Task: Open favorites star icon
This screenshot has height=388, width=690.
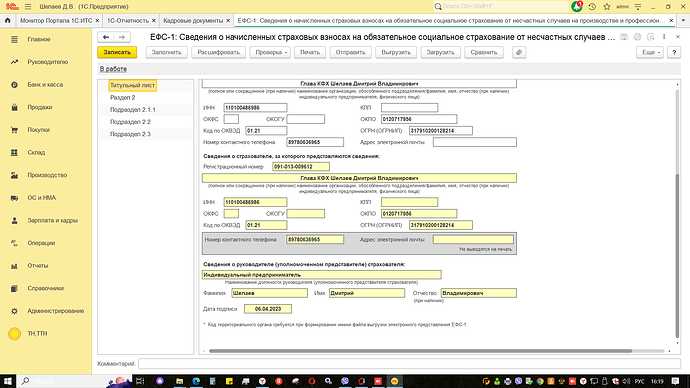Action: pos(607,7)
